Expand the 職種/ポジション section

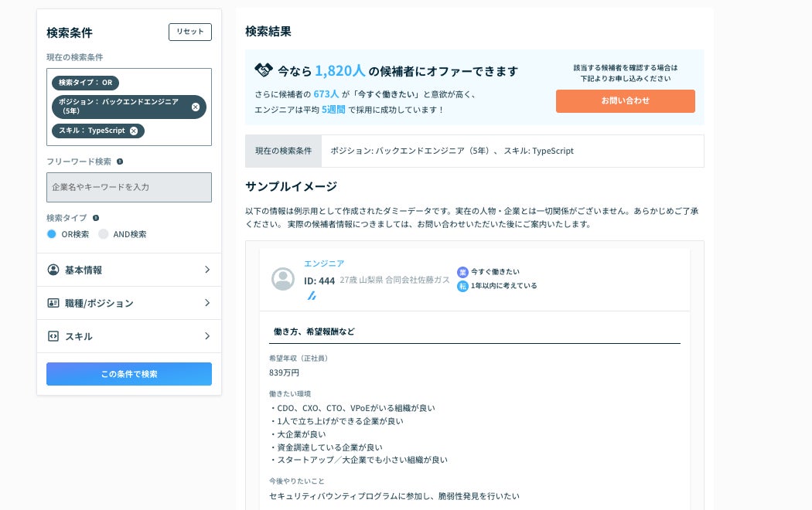click(206, 303)
